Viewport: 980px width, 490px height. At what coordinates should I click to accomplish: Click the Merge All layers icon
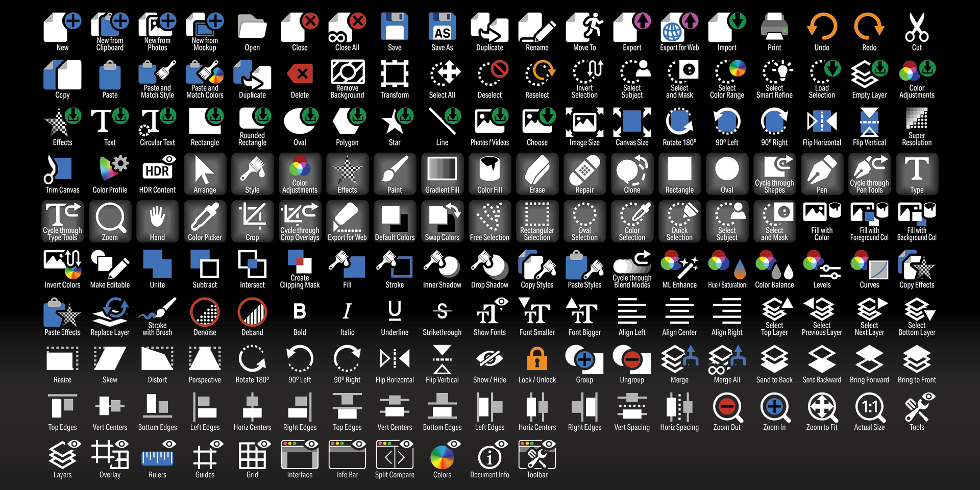tap(727, 359)
